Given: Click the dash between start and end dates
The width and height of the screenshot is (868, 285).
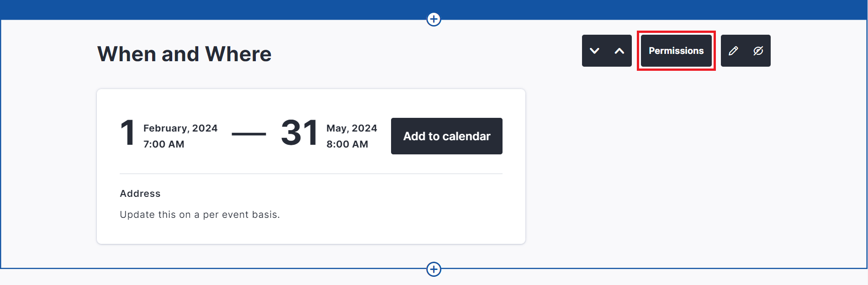Looking at the screenshot, I should (x=249, y=134).
